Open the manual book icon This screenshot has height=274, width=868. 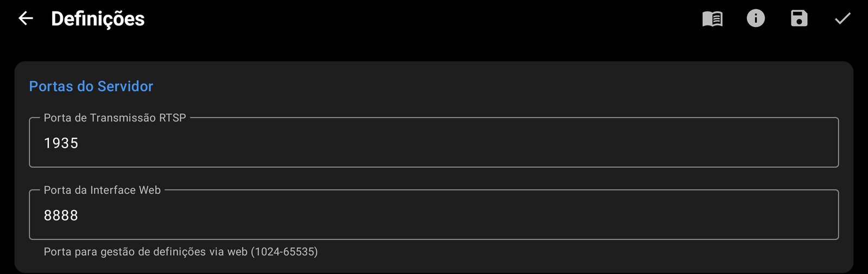pyautogui.click(x=712, y=19)
